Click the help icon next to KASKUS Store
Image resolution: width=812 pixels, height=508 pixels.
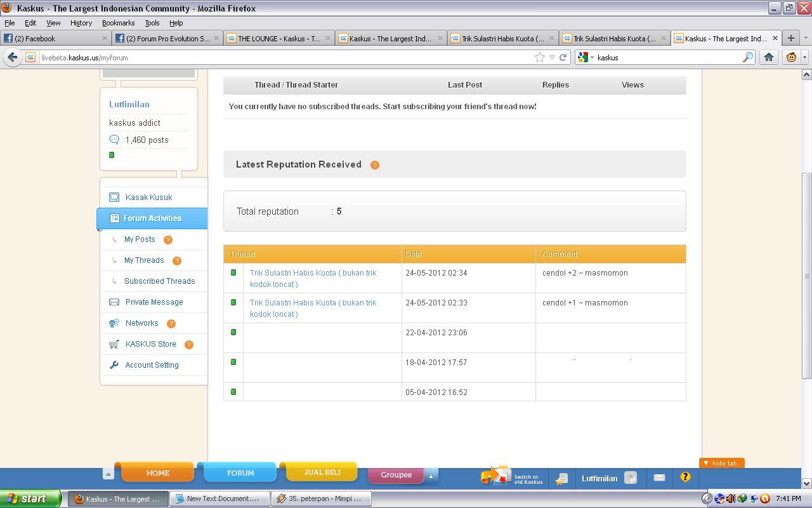click(189, 345)
